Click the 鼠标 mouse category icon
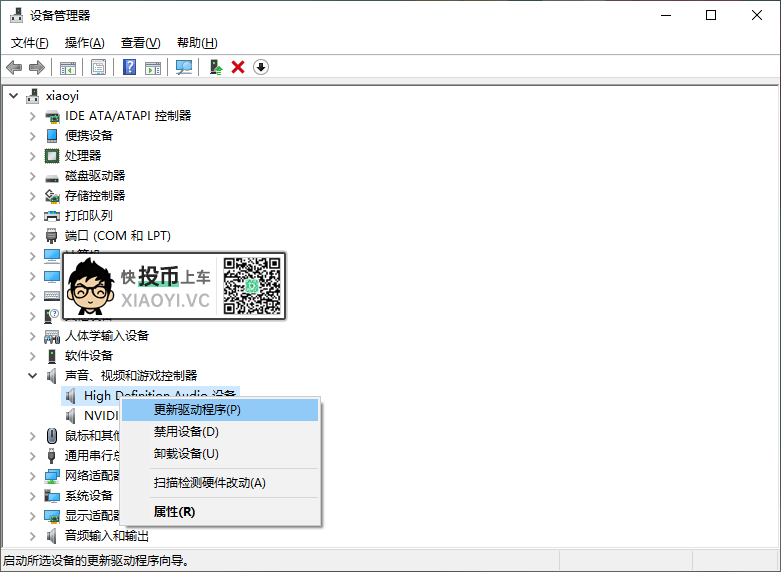The image size is (781, 572). (52, 436)
